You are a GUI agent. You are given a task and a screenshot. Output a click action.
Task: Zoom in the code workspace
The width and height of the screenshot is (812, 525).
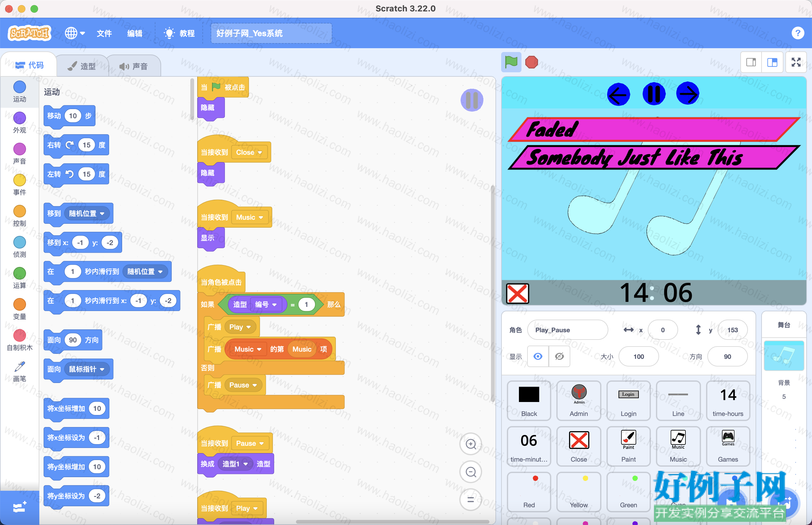(x=471, y=444)
